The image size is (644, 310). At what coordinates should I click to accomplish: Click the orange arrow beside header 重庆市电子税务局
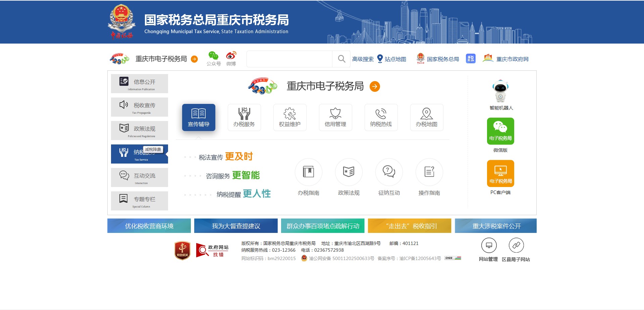tap(194, 59)
